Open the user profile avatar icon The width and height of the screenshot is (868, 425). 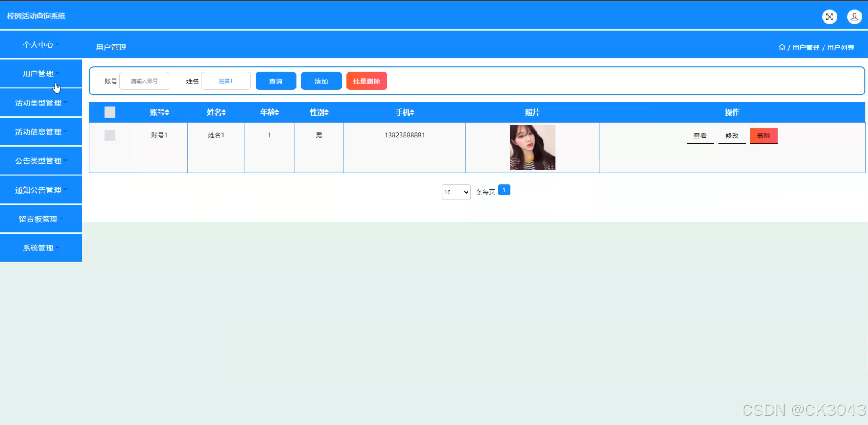[x=854, y=17]
